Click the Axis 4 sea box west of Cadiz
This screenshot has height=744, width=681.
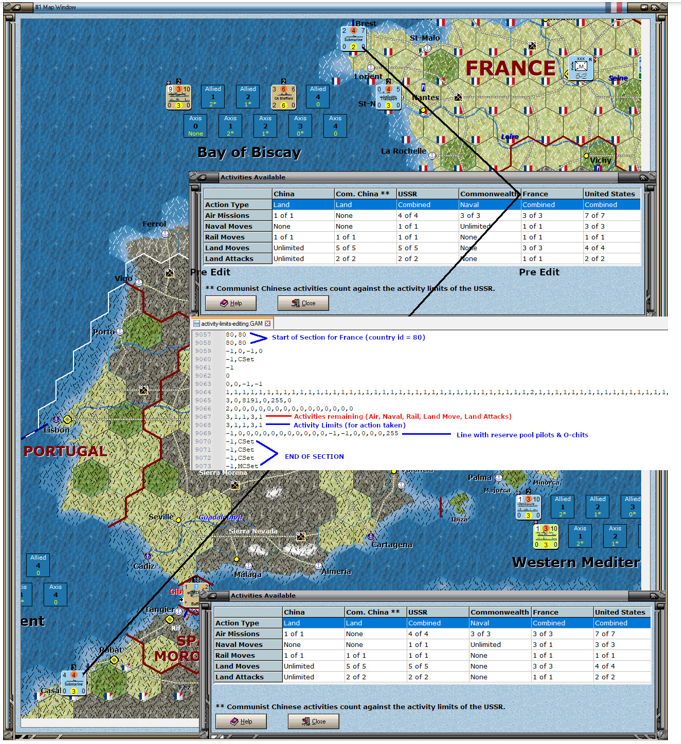pyautogui.click(x=56, y=595)
